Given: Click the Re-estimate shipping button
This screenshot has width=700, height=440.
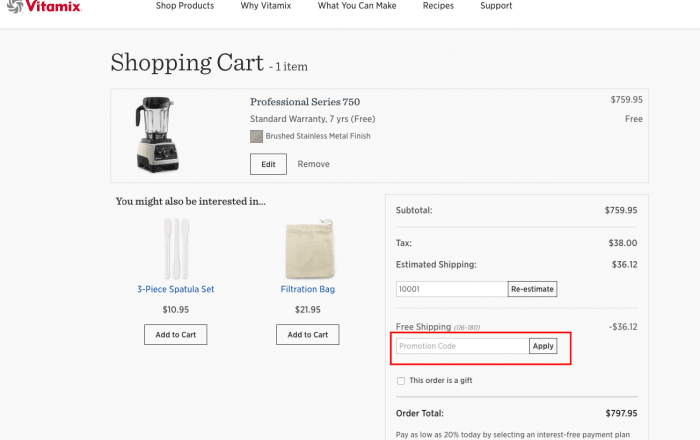Looking at the screenshot, I should coord(532,289).
